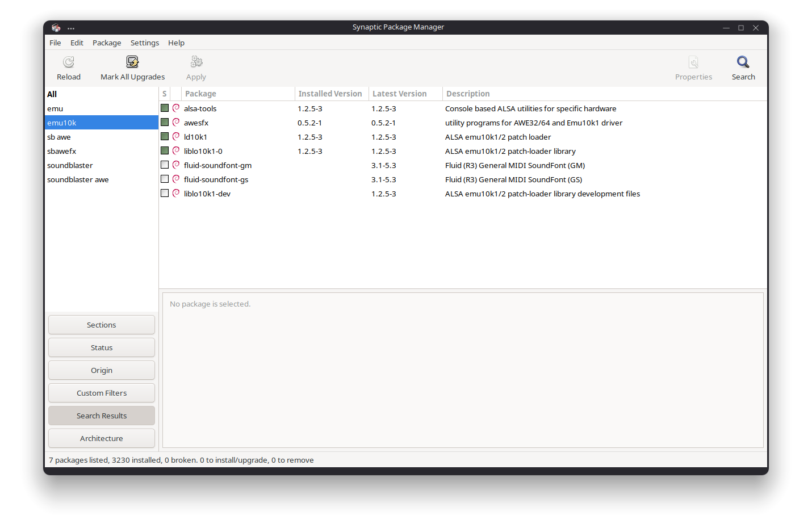
Task: Click the Mark All Upgrades icon
Action: click(x=132, y=62)
